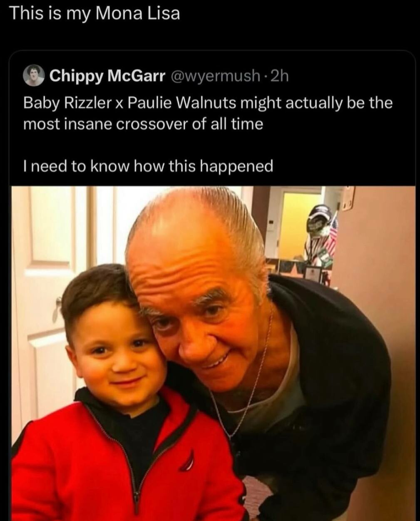
Task: Open the attached photo in full view
Action: point(212,353)
